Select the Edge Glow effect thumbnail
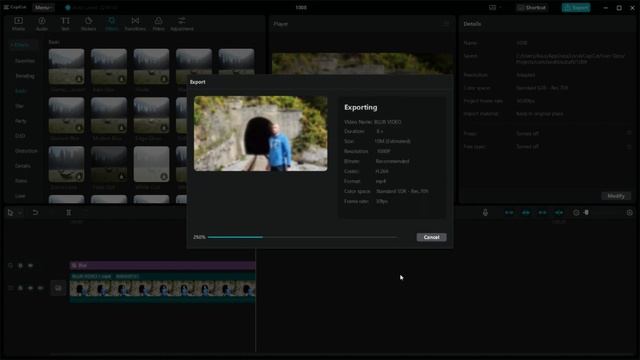Viewport: 640px width, 360px height. click(x=151, y=116)
